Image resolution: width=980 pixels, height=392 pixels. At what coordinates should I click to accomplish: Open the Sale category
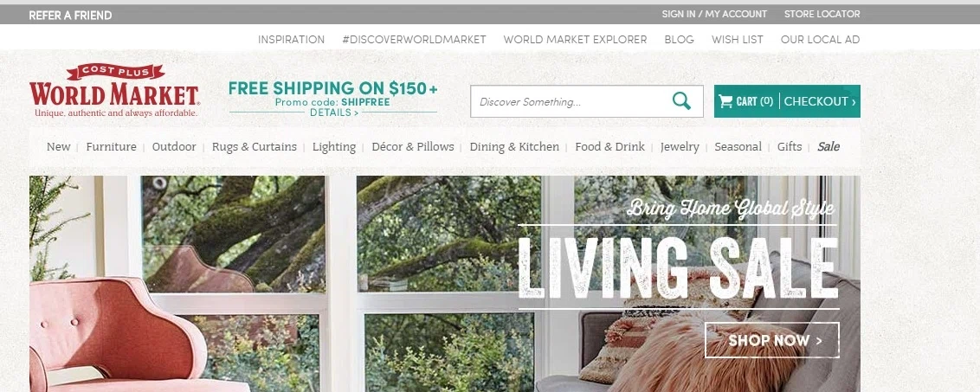point(828,147)
